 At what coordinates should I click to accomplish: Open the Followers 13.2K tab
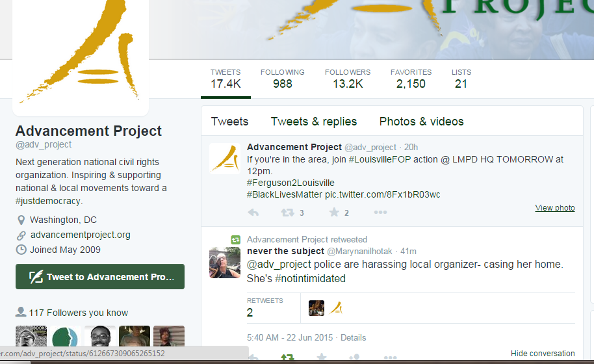[x=348, y=79]
